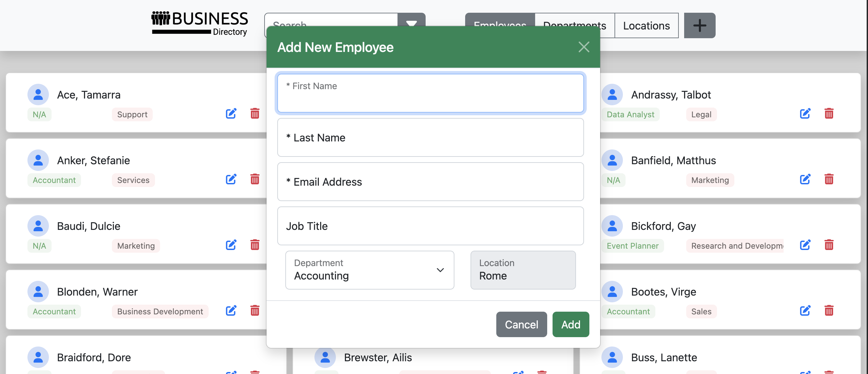Click the green Add button
The height and width of the screenshot is (374, 868).
click(x=571, y=324)
